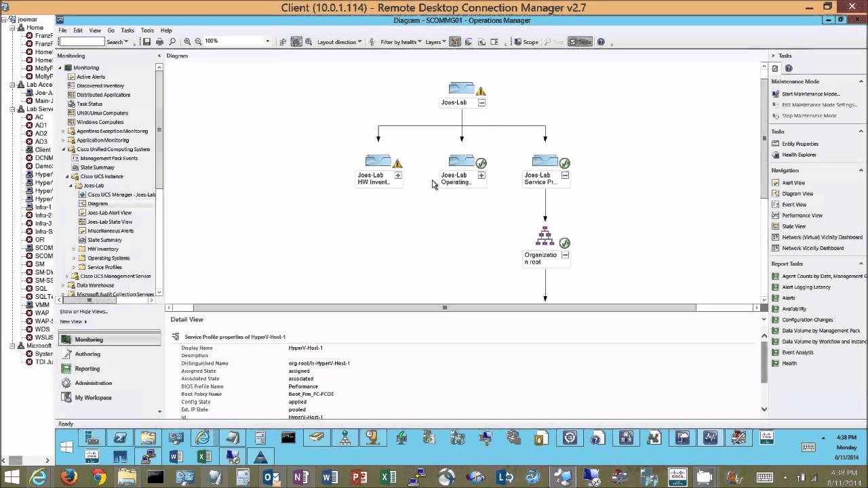This screenshot has width=868, height=488.
Task: Expand the Data Warehouse tree folder
Action: tap(64, 285)
